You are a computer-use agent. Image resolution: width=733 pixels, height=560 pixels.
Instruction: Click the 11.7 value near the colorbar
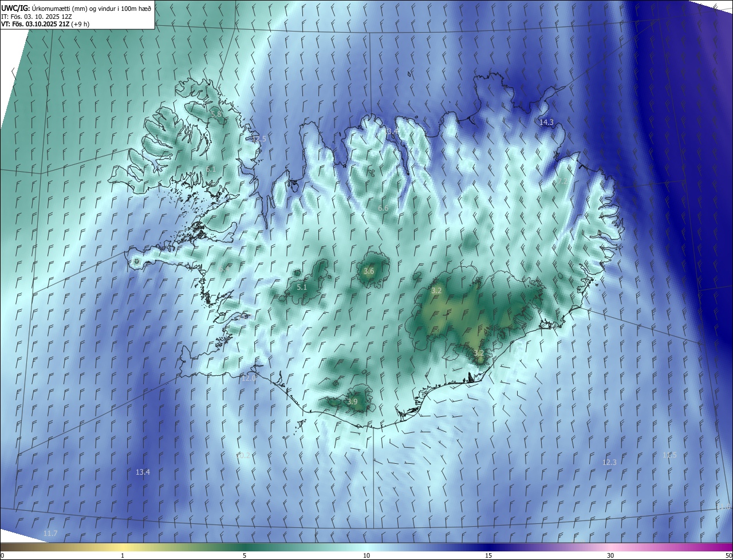[x=50, y=533]
